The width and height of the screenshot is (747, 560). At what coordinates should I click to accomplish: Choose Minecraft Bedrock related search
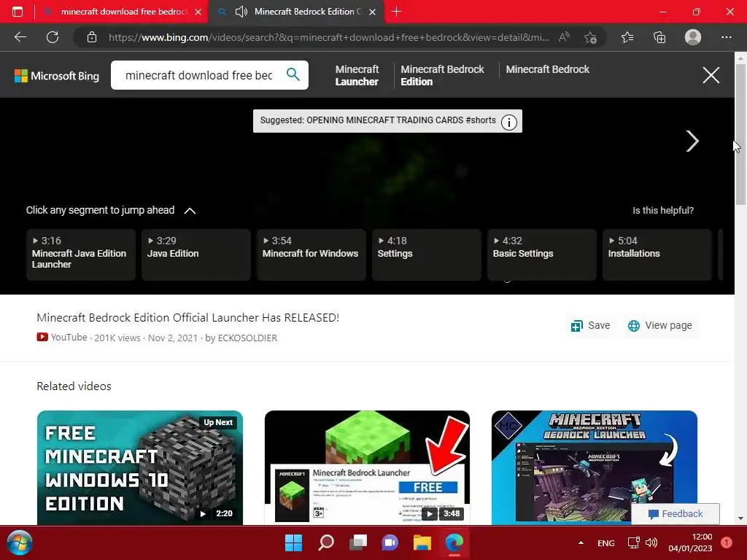tap(547, 69)
